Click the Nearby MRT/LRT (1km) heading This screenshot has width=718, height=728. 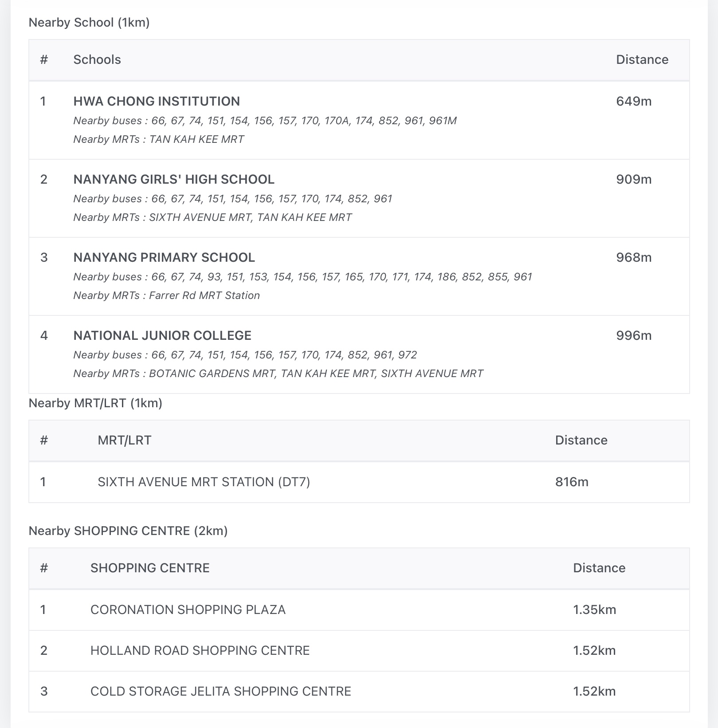point(95,403)
